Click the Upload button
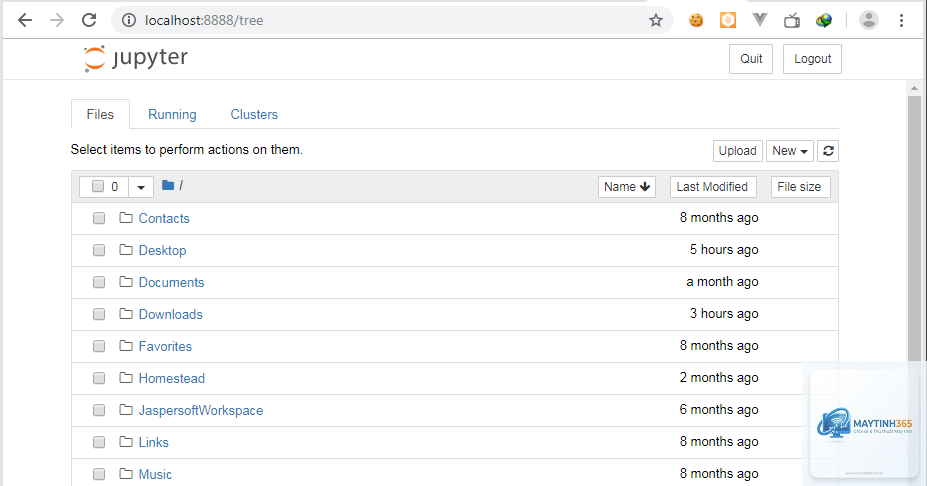Screen dimensions: 927x486 (738, 151)
